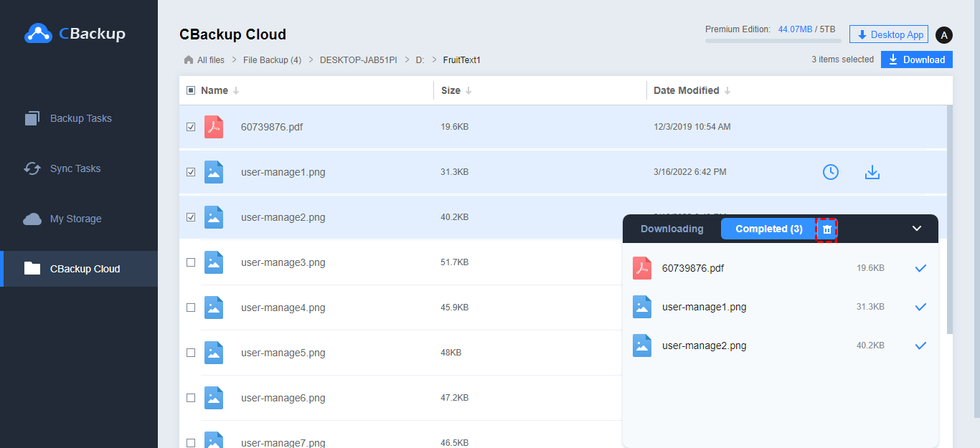Click the download arrow icon for user-manage1.png

(x=872, y=172)
